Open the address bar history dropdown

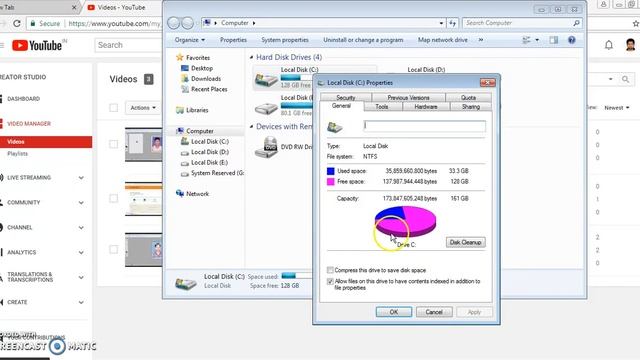441,23
